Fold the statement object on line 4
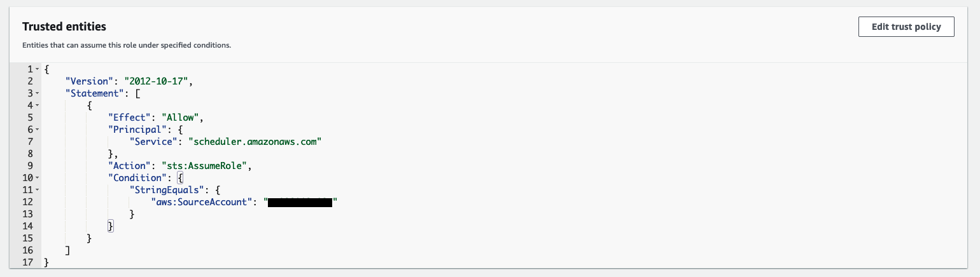980x277 pixels. pos(38,105)
